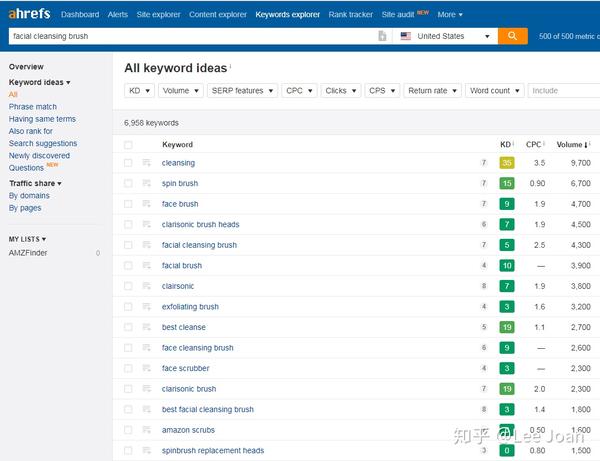Click the yellow KD 35 badge for cleansing
The width and height of the screenshot is (600, 461).
[x=507, y=163]
